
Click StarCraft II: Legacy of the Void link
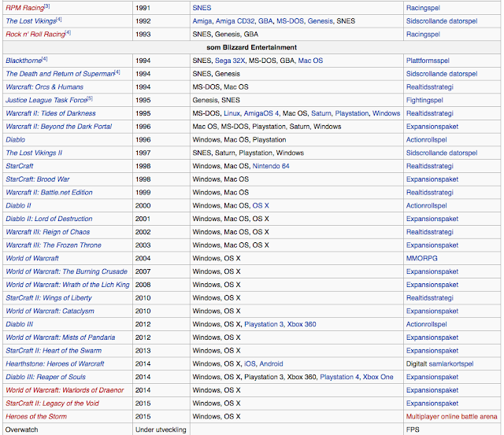click(52, 403)
